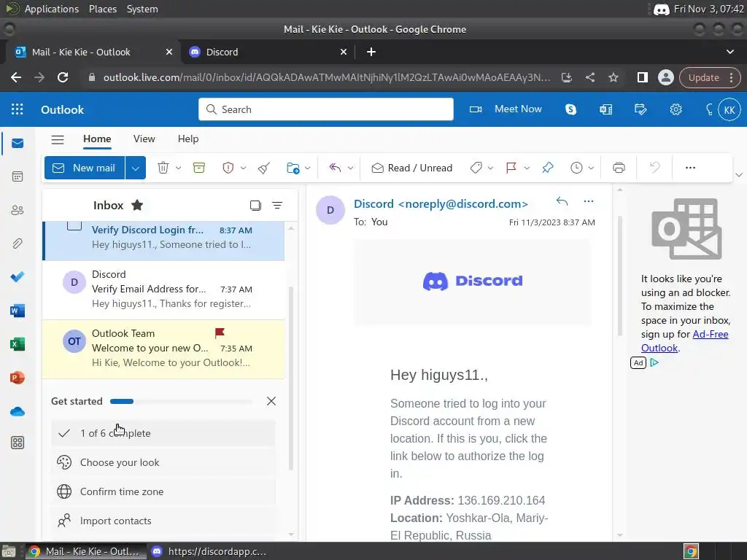Click the Snooze clock icon
Screen dimensions: 747x560
(x=576, y=168)
